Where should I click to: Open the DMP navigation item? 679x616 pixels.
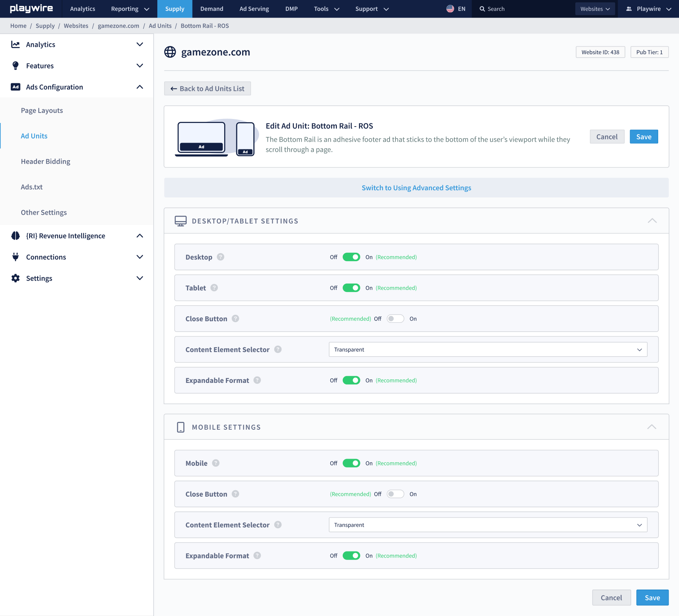(x=291, y=9)
